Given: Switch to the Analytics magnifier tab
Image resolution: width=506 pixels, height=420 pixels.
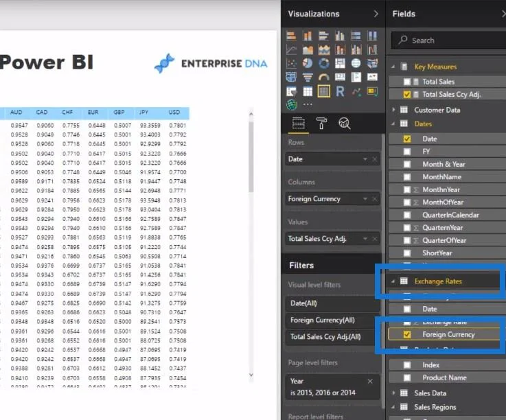Looking at the screenshot, I should 345,124.
